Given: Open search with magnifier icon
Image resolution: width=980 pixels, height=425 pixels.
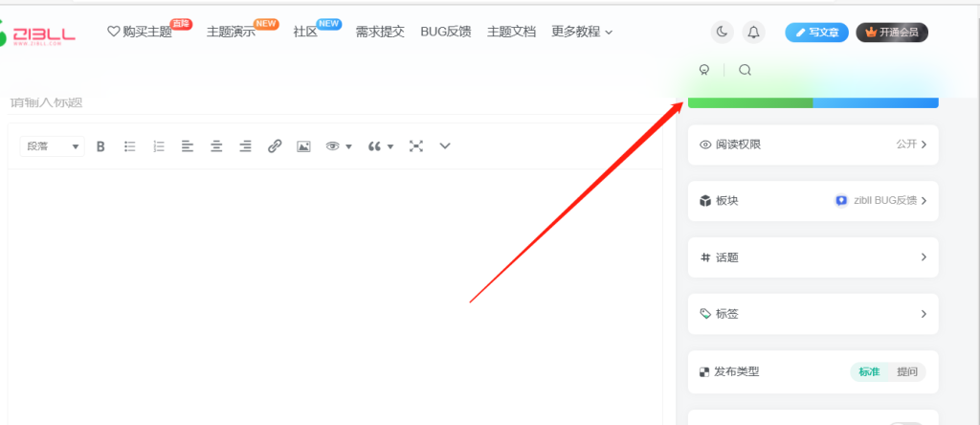Looking at the screenshot, I should coord(745,70).
